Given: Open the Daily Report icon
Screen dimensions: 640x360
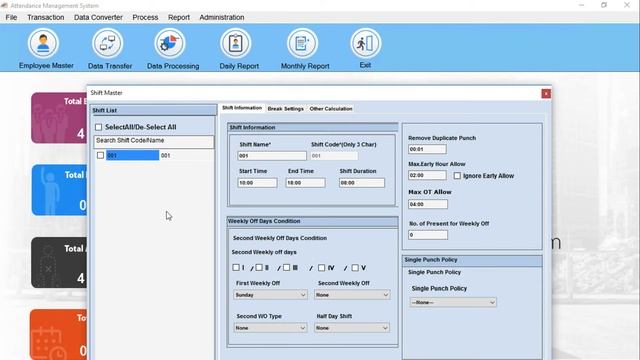Looking at the screenshot, I should pos(236,43).
